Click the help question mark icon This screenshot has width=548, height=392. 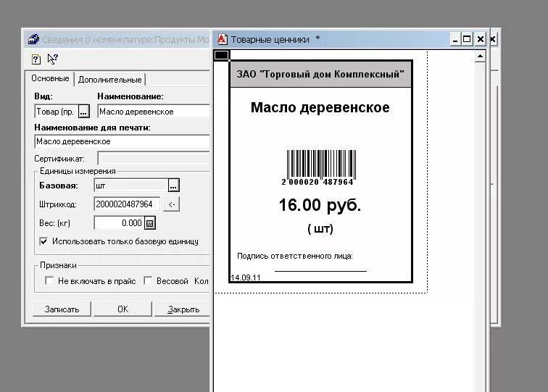(36, 59)
